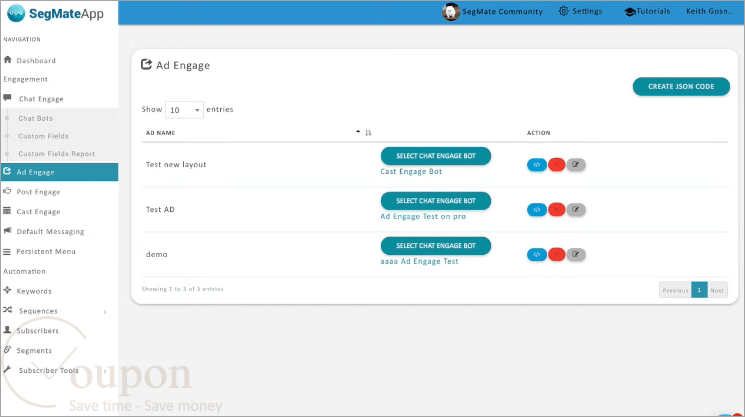The width and height of the screenshot is (745, 417).
Task: Click the ACTION column header
Action: 538,133
